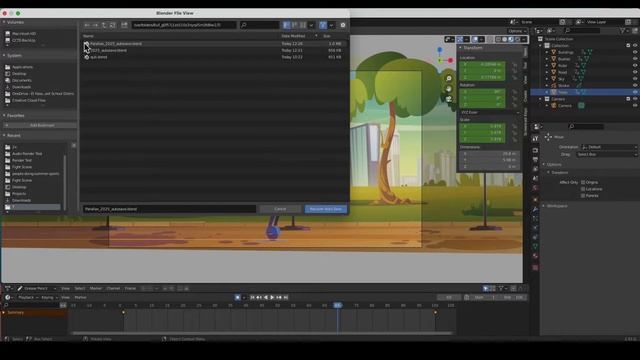Switch file view to vertical list

click(x=287, y=25)
